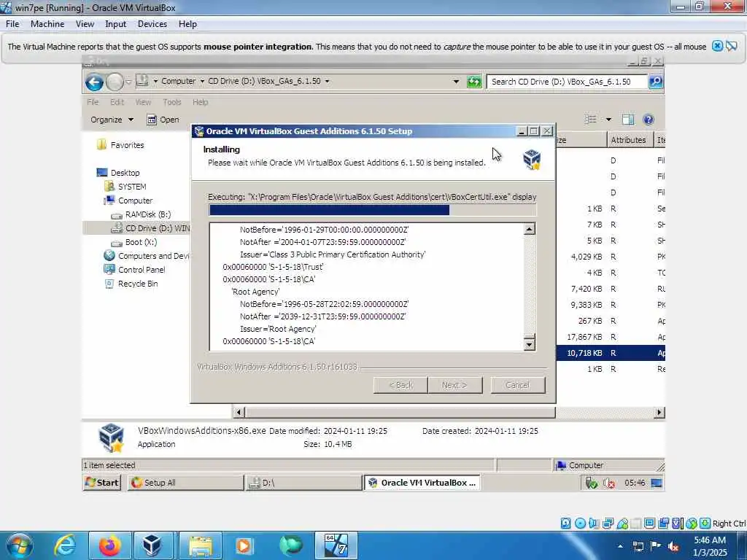
Task: Click the recording icon in VirtualBox status bar
Action: pos(663,524)
